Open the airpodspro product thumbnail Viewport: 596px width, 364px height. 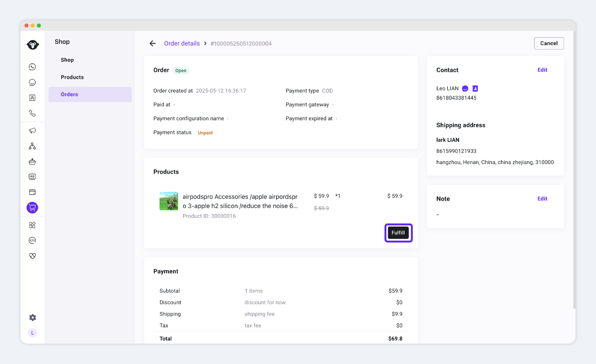point(169,201)
